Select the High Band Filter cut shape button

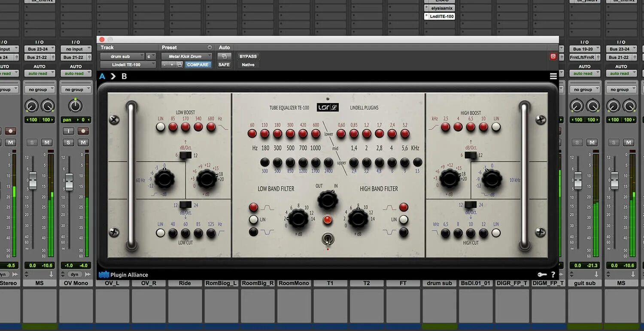[x=403, y=232]
